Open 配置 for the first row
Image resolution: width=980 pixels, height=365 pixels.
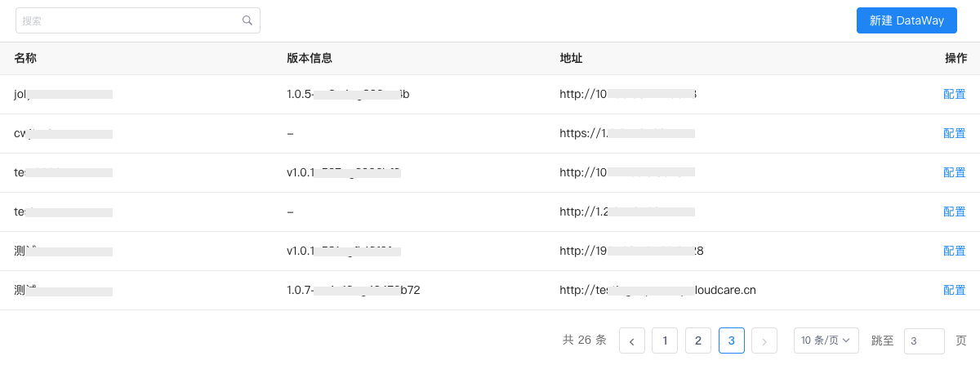[954, 94]
